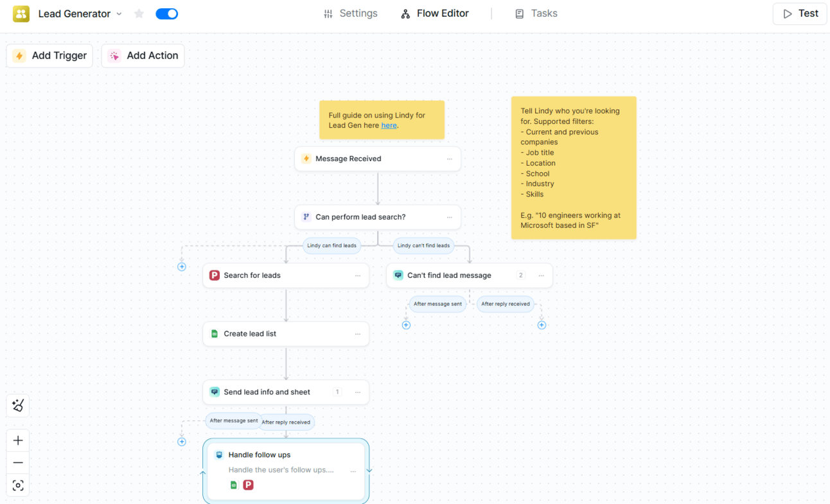Fit the flow to view

coord(18,485)
